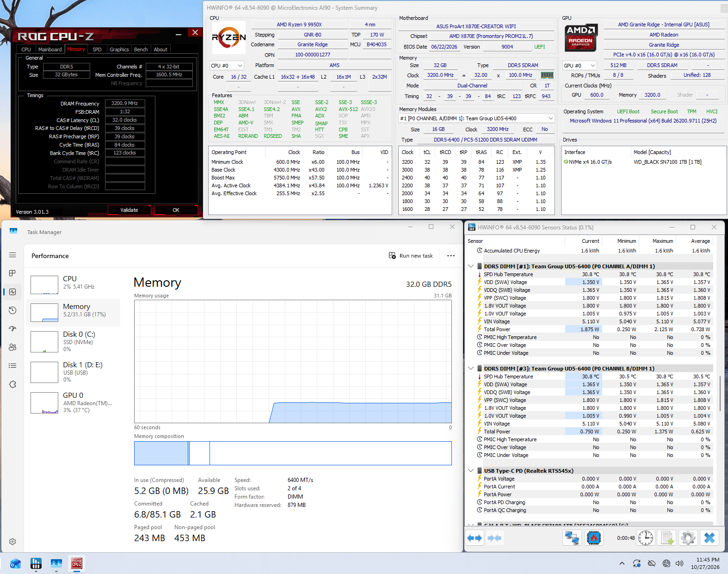The width and height of the screenshot is (728, 574).
Task: Open the Services page in Task Manager
Action: tap(12, 384)
